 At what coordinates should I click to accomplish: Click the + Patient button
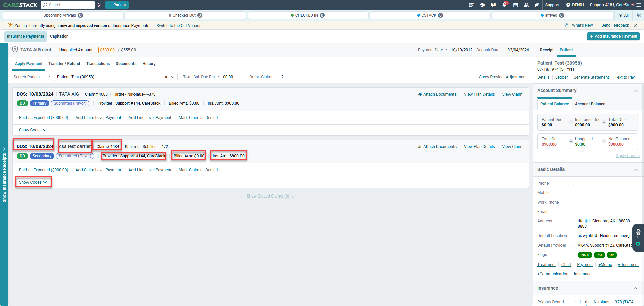[117, 5]
